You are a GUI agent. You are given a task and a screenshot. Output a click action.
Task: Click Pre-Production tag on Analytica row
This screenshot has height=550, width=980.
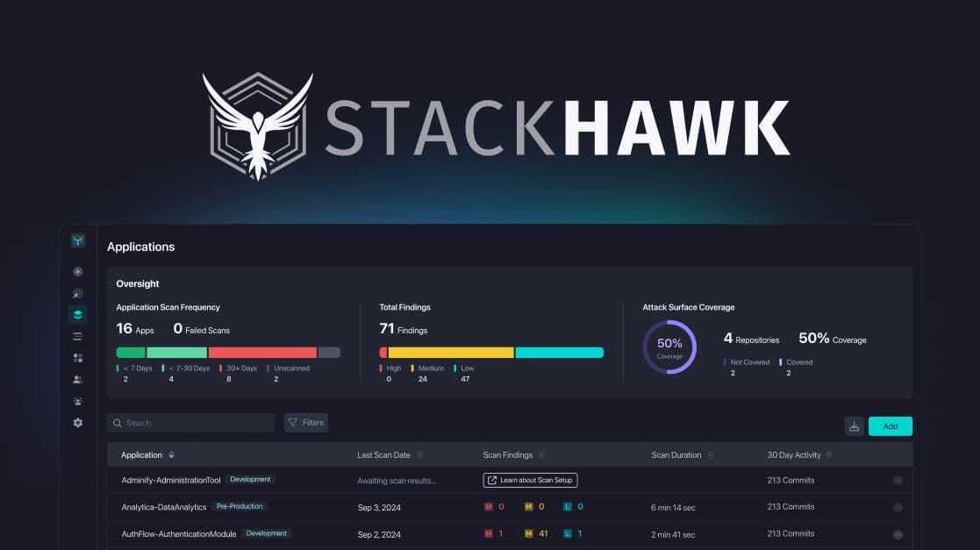tap(240, 506)
